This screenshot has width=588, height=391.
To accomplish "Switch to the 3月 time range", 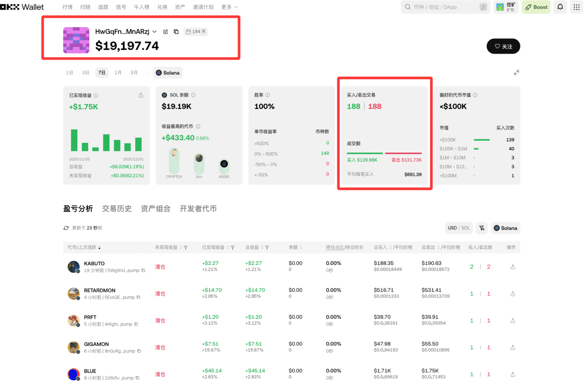I will [x=134, y=73].
